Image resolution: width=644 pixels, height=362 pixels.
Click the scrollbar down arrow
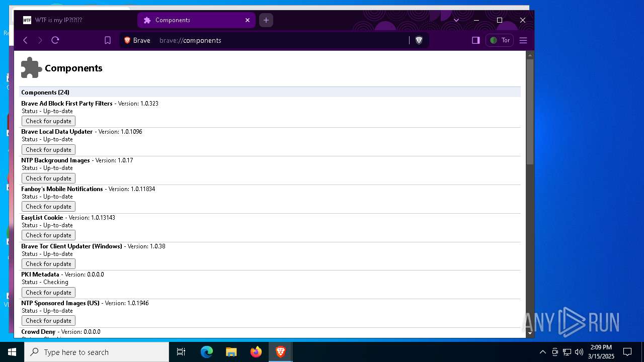pos(530,333)
